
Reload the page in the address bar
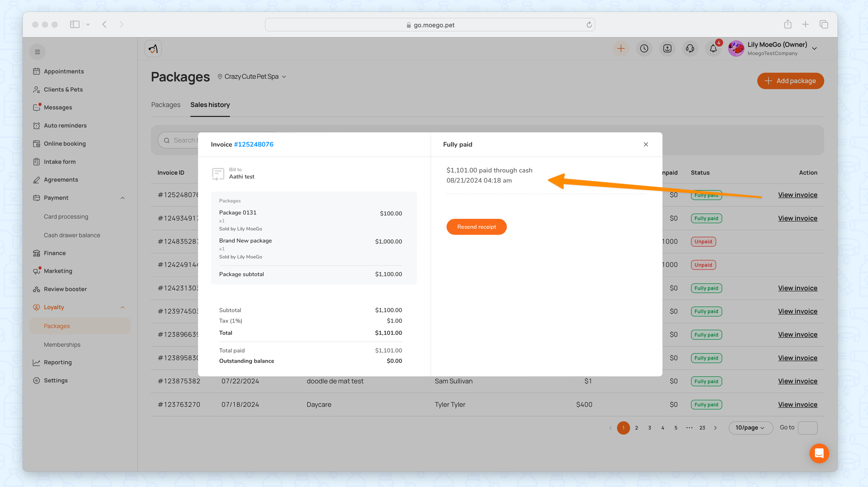tap(589, 25)
